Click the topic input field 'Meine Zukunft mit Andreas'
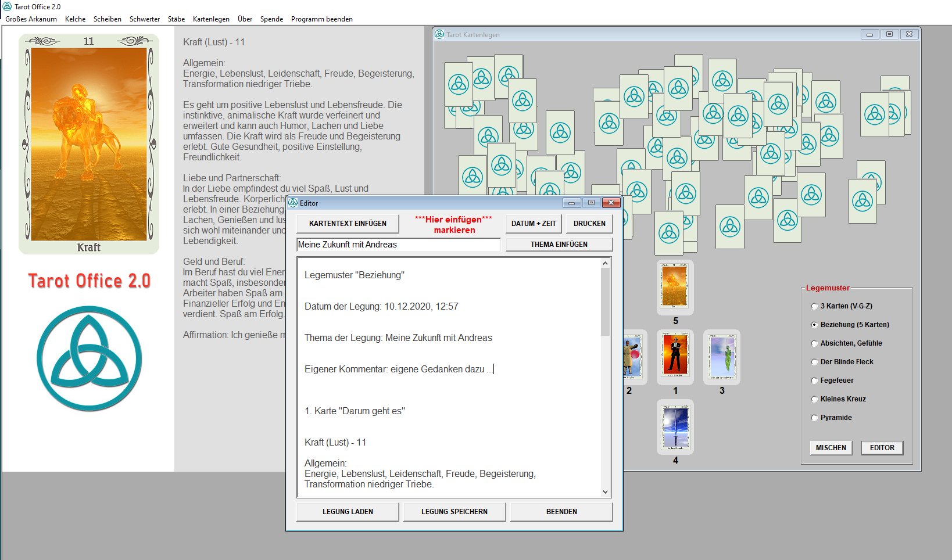 398,245
